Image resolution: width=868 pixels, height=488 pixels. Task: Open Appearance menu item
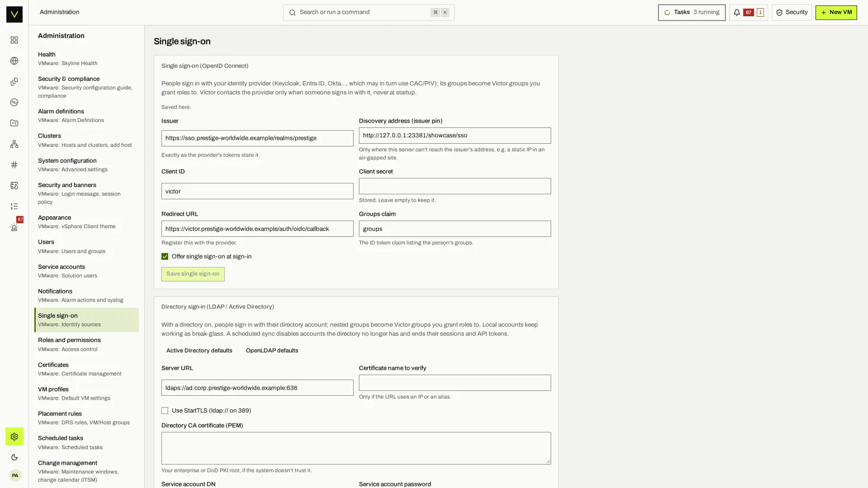pos(86,222)
